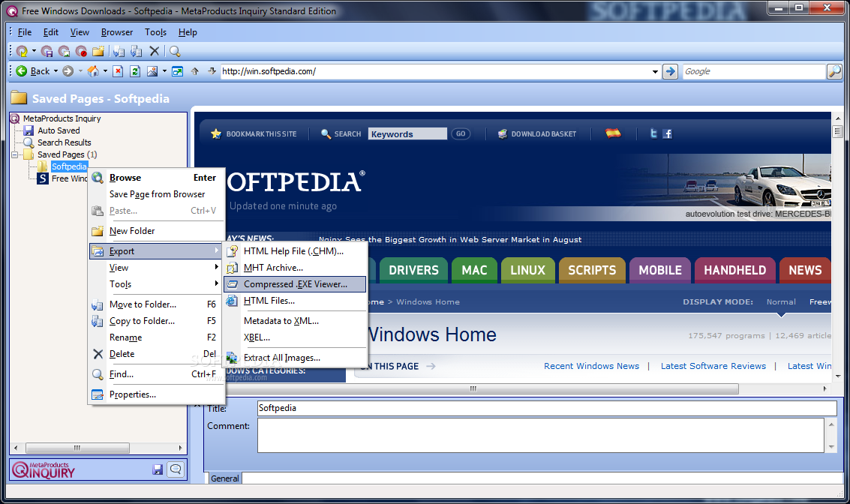Click the General tab at the bottom
This screenshot has width=850, height=504.
(x=224, y=478)
